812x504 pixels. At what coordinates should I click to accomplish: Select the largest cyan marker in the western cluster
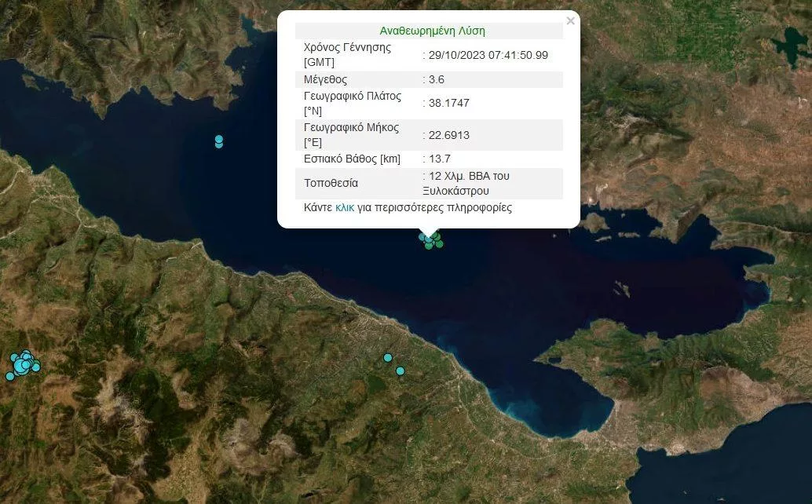click(21, 366)
